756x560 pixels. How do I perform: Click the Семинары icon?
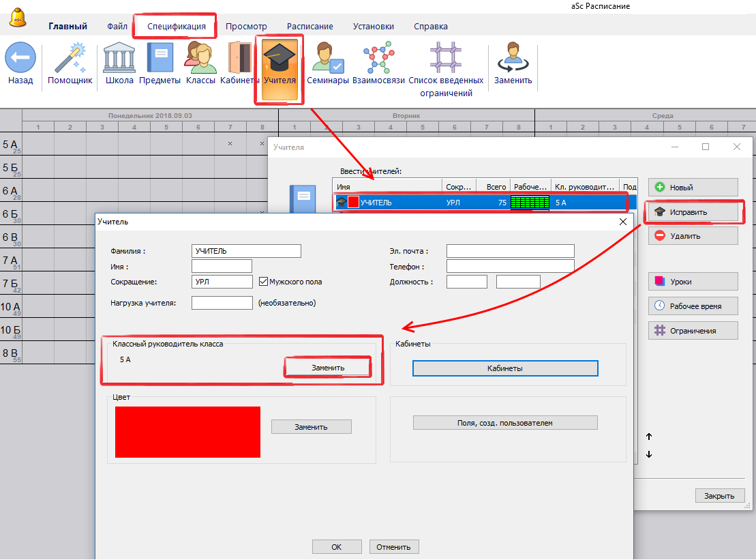click(x=328, y=59)
